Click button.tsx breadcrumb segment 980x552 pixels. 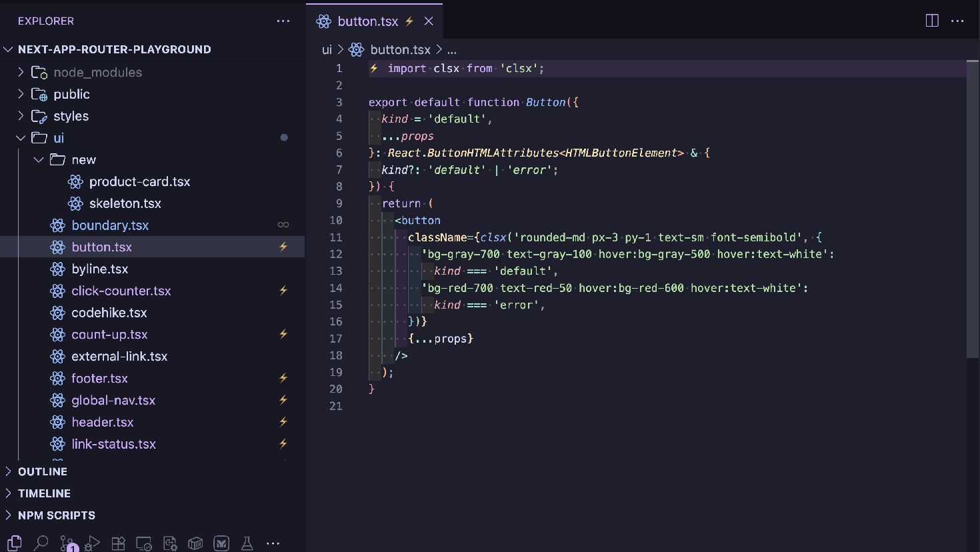[400, 50]
